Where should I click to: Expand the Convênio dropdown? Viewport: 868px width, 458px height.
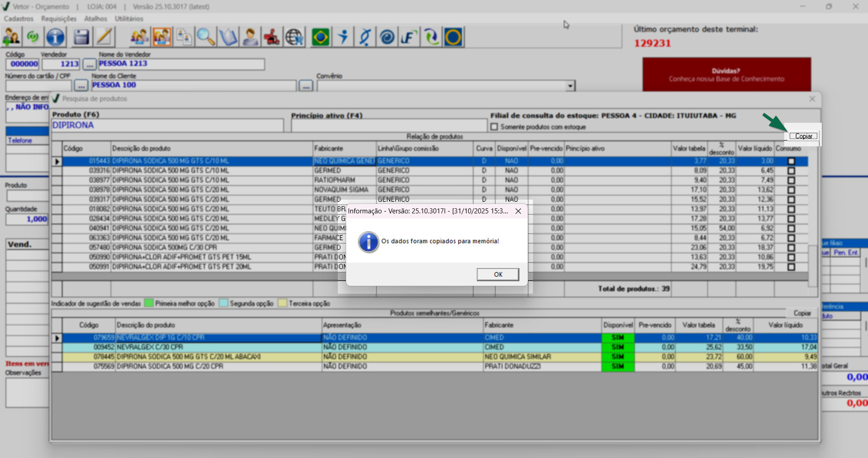coord(570,86)
